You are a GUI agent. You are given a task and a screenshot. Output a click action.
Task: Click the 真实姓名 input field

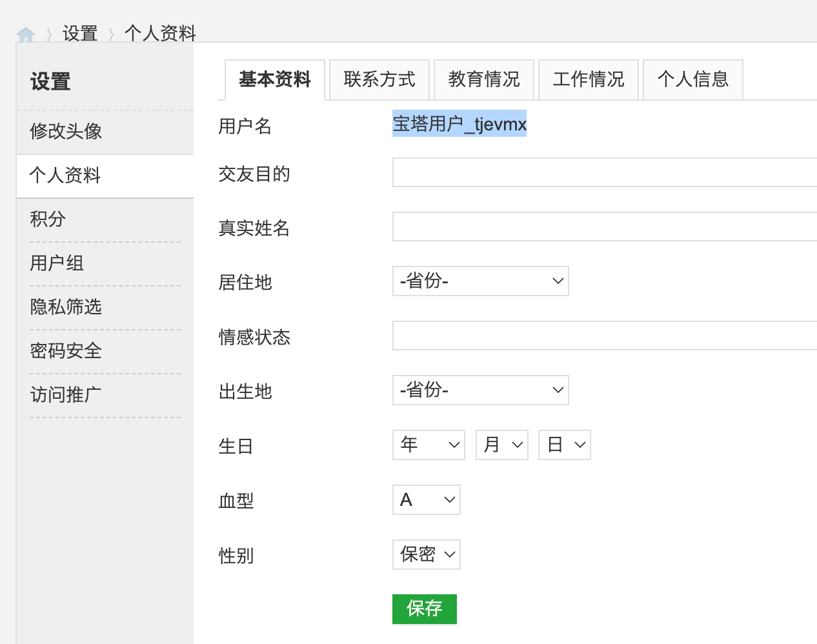(604, 227)
